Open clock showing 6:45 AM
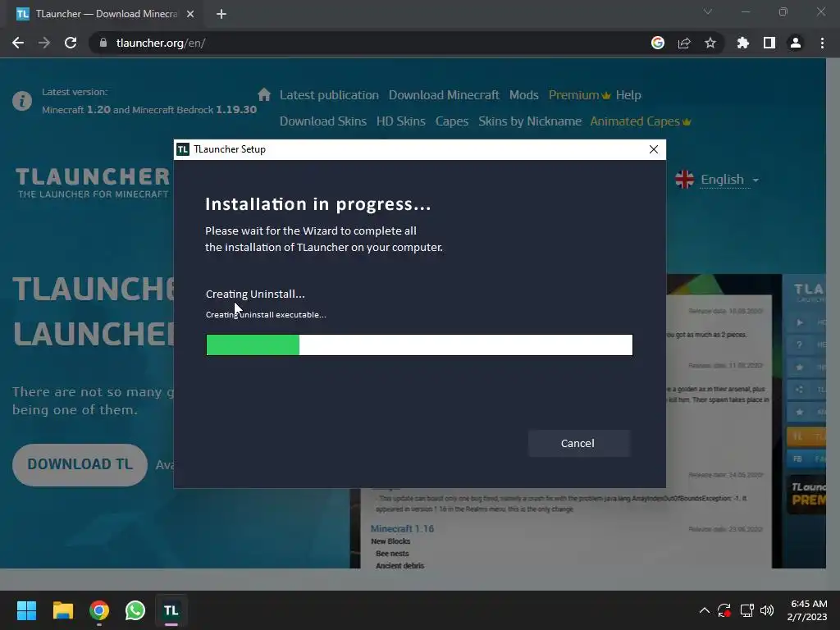The height and width of the screenshot is (630, 840). click(807, 610)
